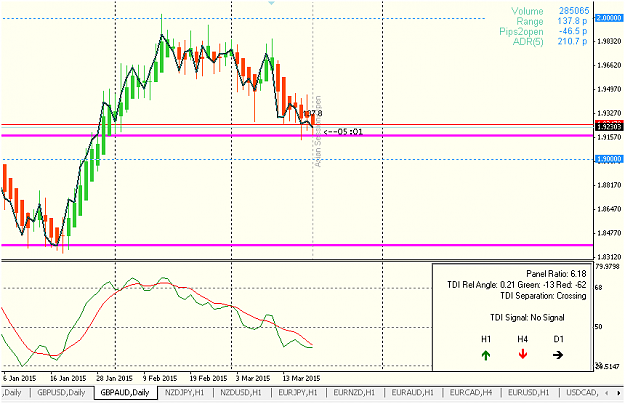Click the 19 Feb 2015 date on the time axis
Screen dimensions: 625x404
208,378
